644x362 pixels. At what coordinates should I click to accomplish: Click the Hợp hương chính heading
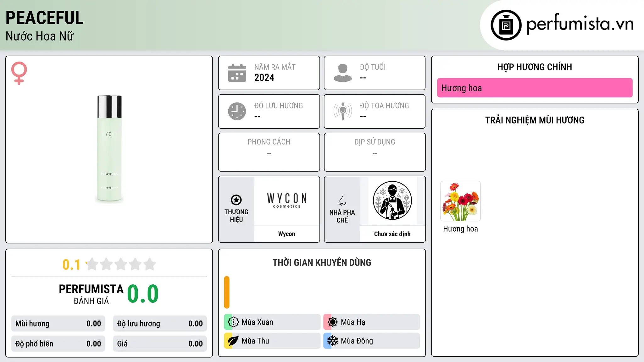[x=535, y=67]
